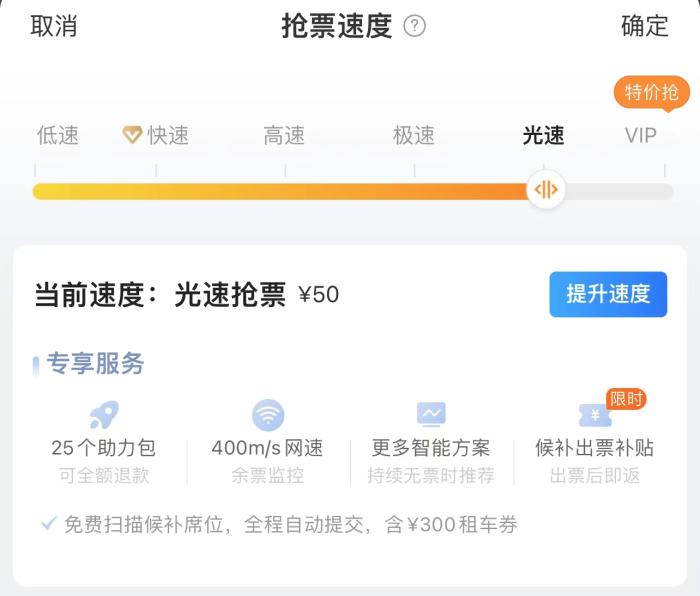Select the 高速 speed level
700x596 pixels.
(x=284, y=135)
